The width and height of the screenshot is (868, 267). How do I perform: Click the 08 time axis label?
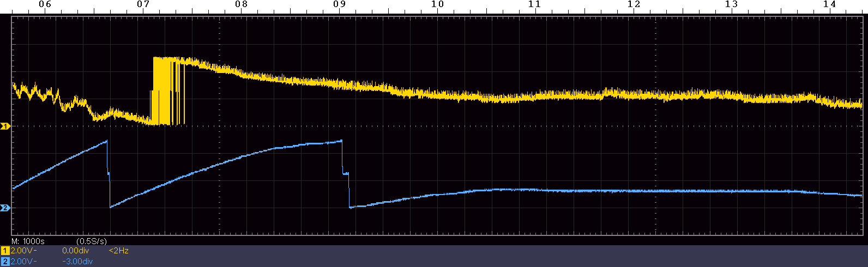click(x=241, y=4)
